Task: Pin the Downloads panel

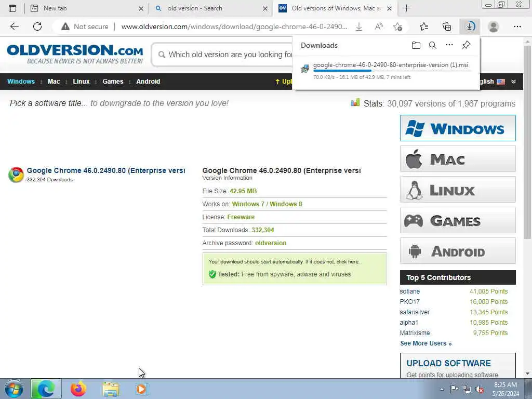Action: click(x=466, y=45)
